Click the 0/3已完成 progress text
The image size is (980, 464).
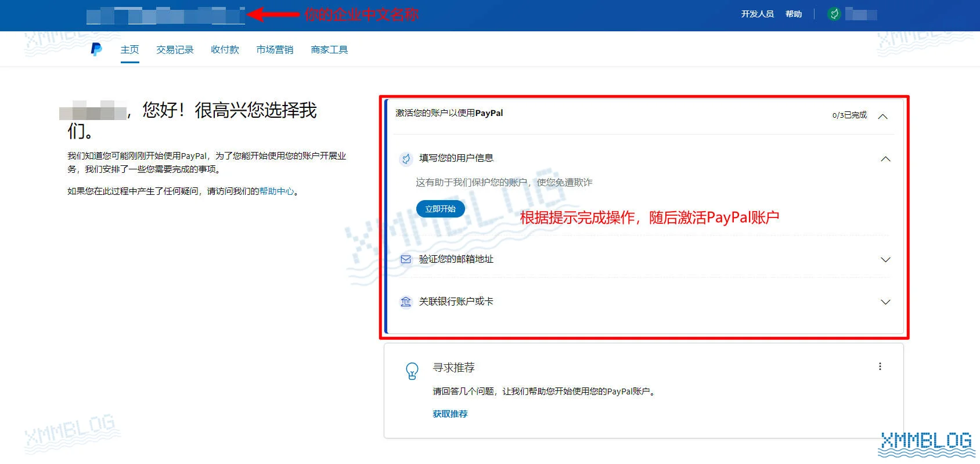pos(849,115)
